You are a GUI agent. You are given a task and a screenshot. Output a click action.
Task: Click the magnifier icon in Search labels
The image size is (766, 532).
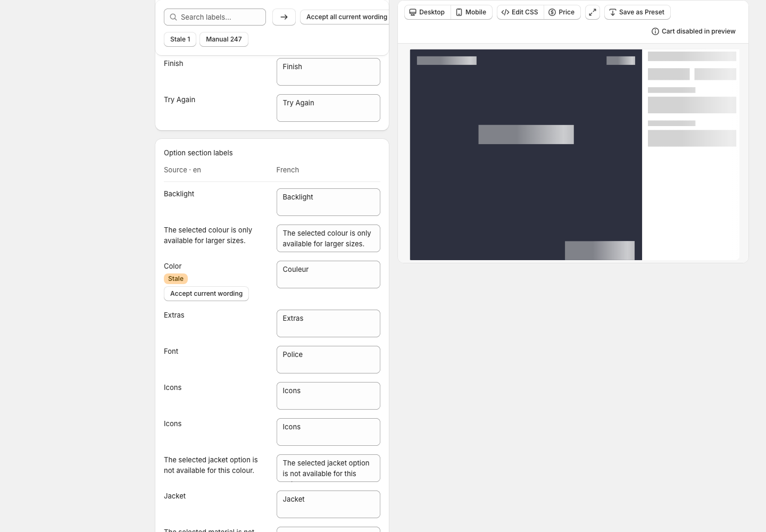173,17
